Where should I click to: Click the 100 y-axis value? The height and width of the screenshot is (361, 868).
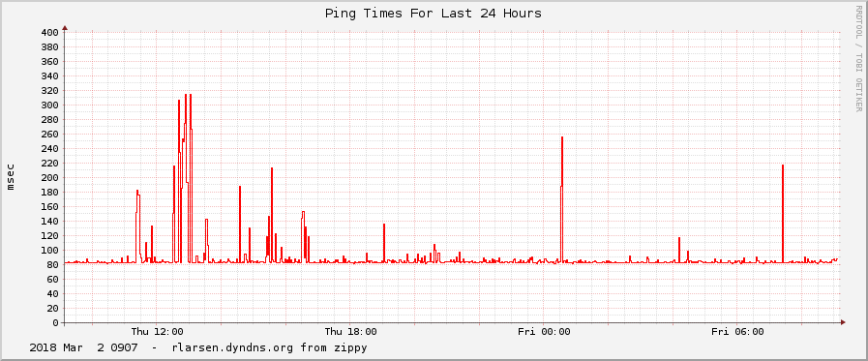[49, 251]
